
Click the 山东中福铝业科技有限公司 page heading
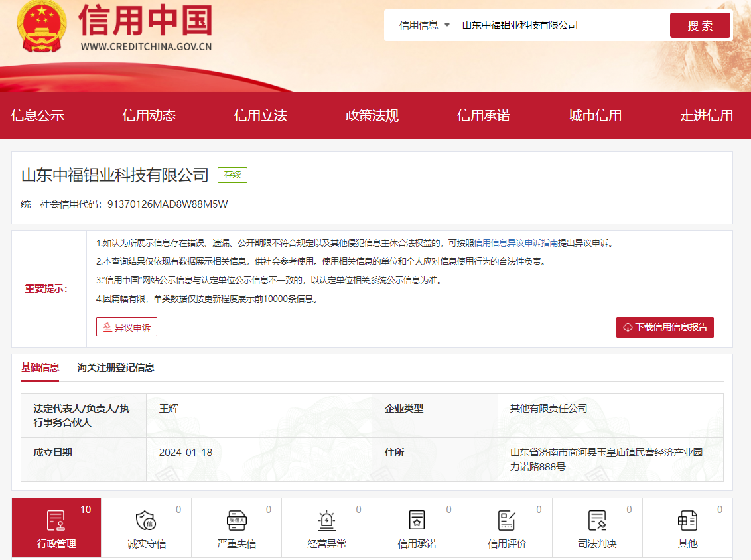click(x=115, y=175)
